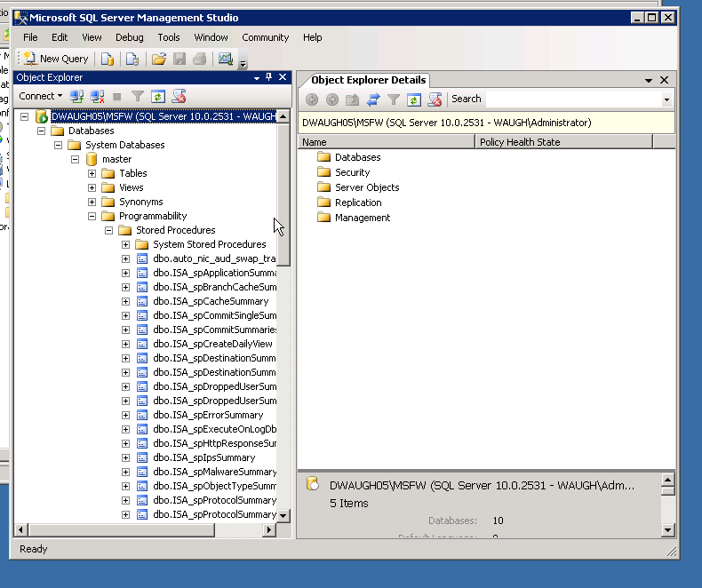Toggle auto-hide pin on Object Explorer
Viewport: 702px width, 588px height.
click(269, 77)
